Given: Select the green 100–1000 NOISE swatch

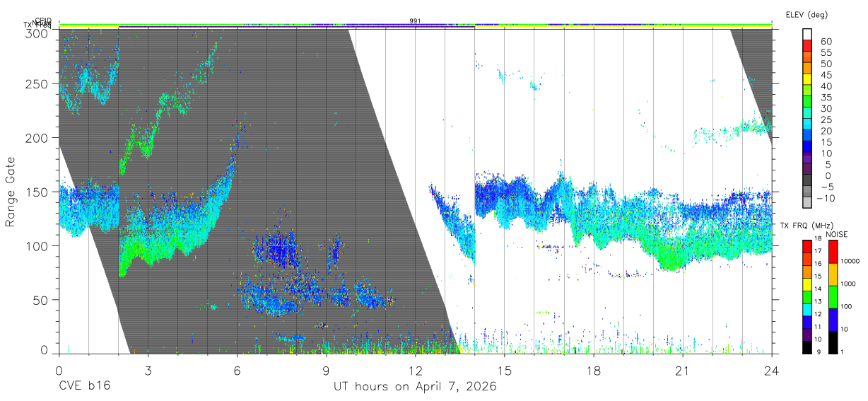Looking at the screenshot, I should (833, 297).
